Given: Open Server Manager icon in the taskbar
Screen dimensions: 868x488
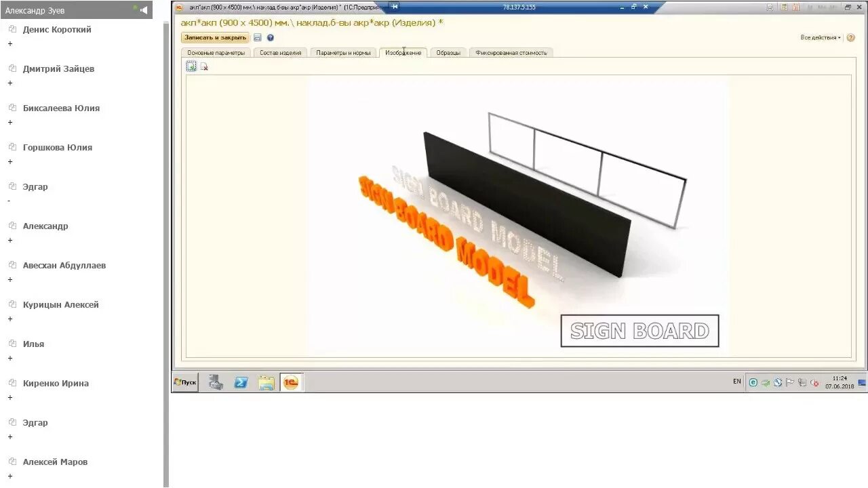Looking at the screenshot, I should 216,382.
